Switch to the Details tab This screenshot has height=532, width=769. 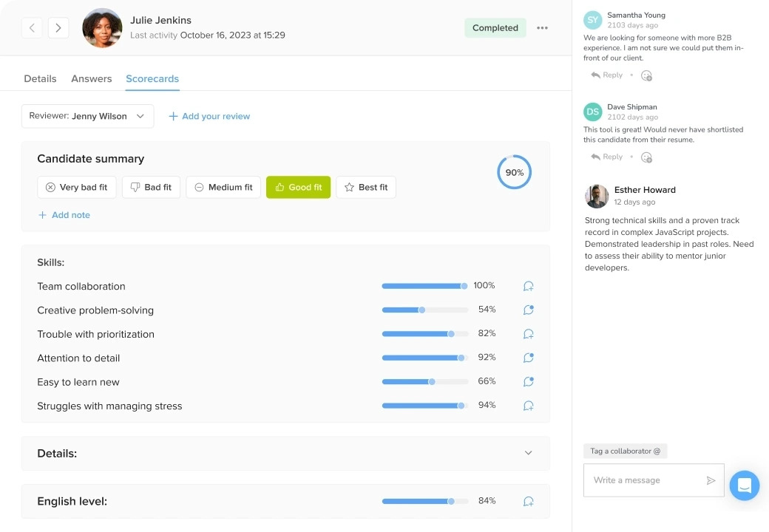(40, 78)
